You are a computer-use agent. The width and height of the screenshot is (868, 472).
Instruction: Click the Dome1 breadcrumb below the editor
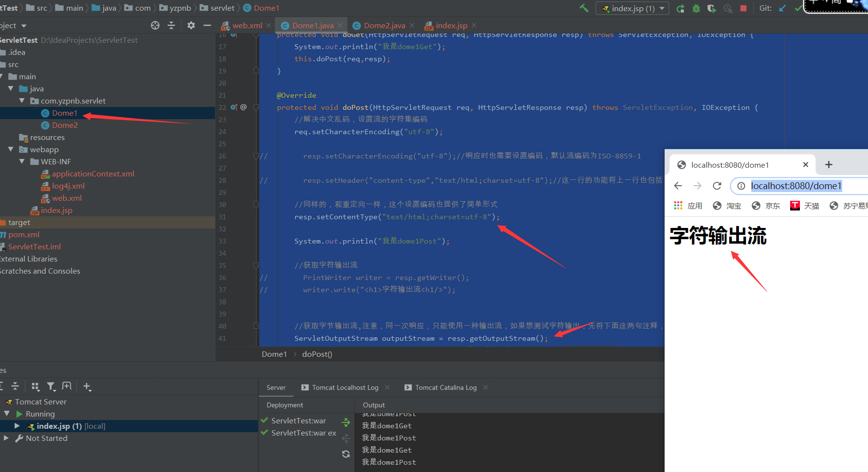[x=274, y=354]
